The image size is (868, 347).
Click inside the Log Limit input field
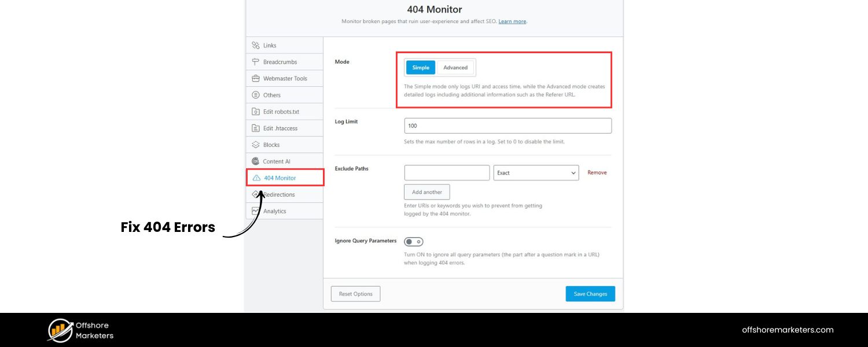pyautogui.click(x=507, y=125)
